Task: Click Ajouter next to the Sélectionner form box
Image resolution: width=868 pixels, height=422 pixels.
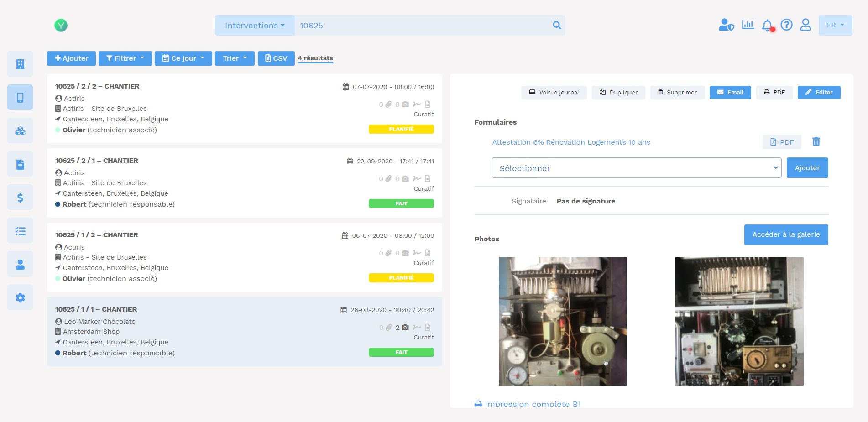Action: tap(807, 168)
